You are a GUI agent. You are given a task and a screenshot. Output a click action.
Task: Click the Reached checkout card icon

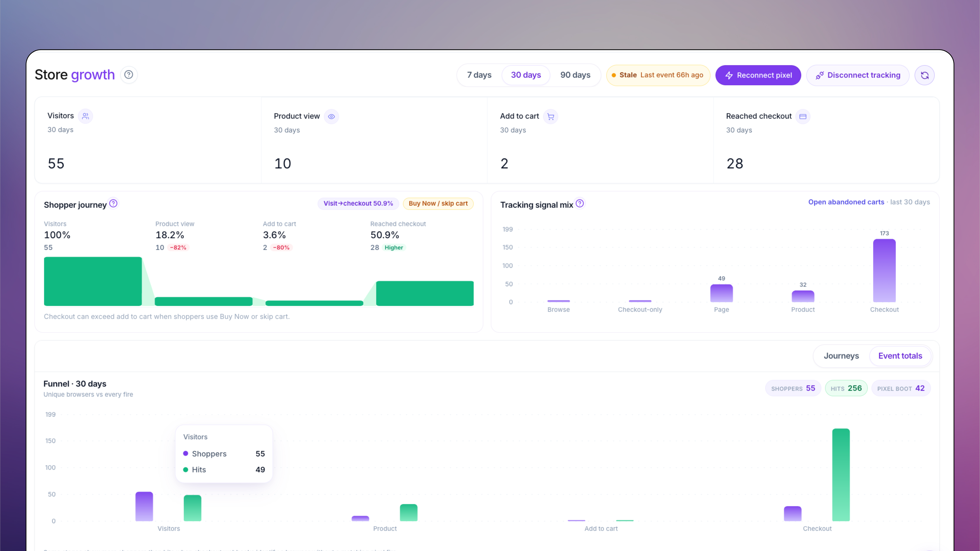point(803,116)
